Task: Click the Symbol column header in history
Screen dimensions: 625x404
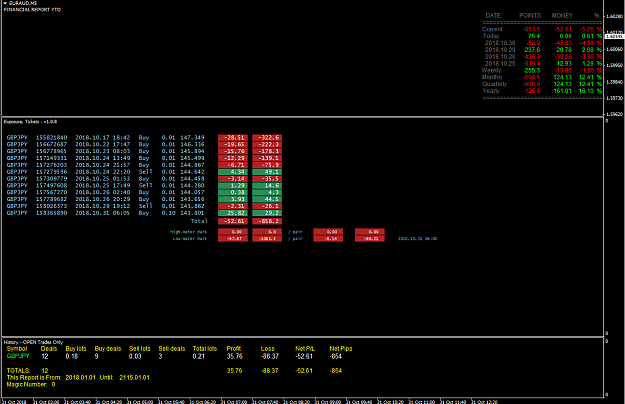Action: (x=17, y=349)
